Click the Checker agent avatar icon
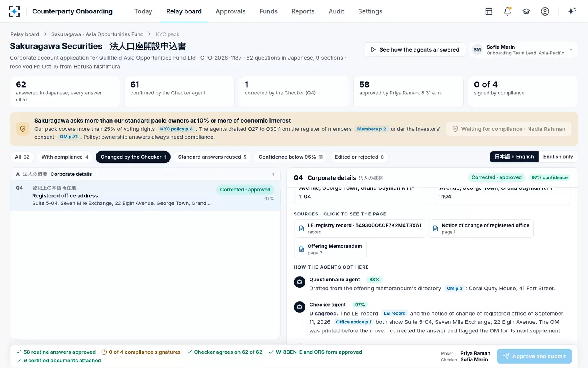The width and height of the screenshot is (588, 368). pos(300,307)
